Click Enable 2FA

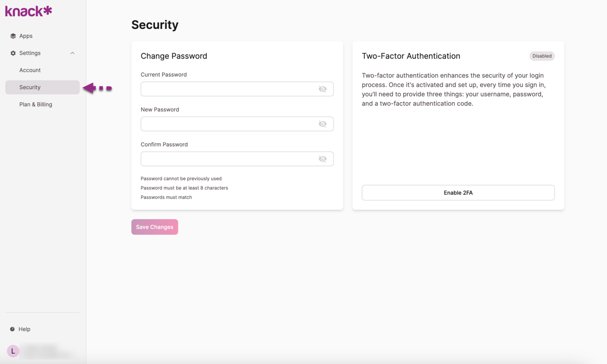(x=458, y=193)
